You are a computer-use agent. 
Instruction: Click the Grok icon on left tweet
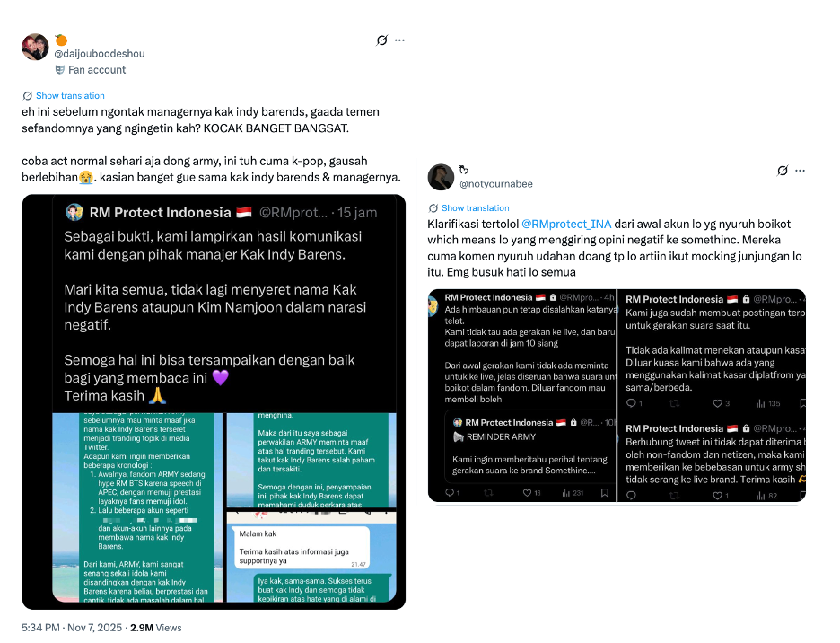coord(381,40)
